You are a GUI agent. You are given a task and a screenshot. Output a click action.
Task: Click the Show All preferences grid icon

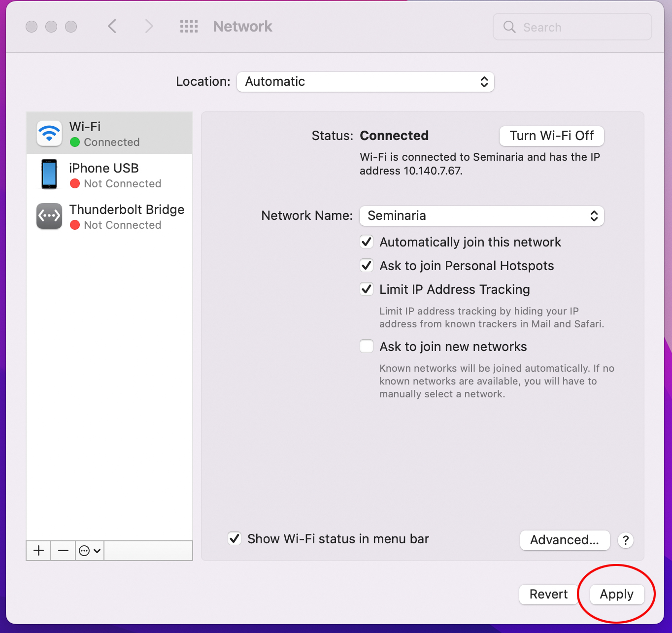click(x=189, y=26)
